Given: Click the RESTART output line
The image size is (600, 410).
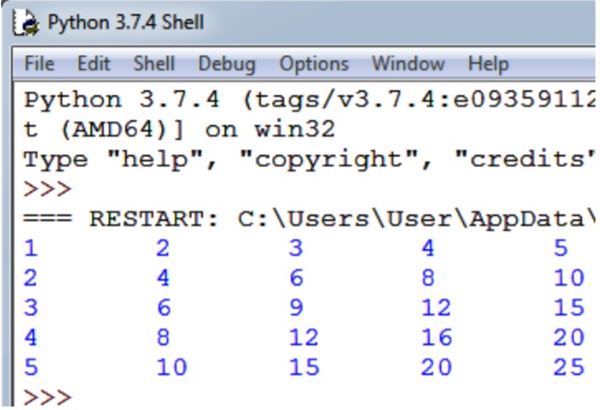Looking at the screenshot, I should [309, 219].
